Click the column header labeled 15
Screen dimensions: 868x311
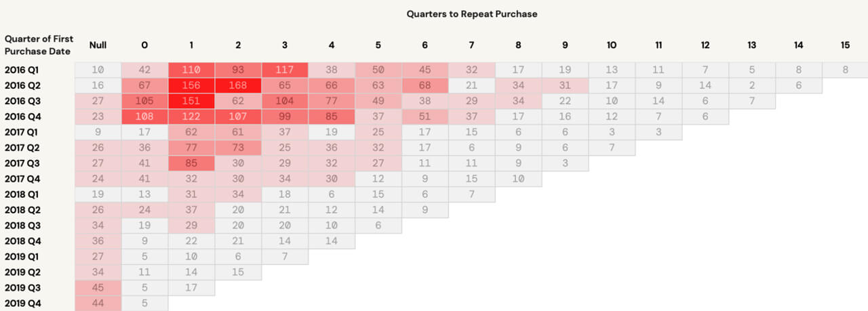pos(845,45)
